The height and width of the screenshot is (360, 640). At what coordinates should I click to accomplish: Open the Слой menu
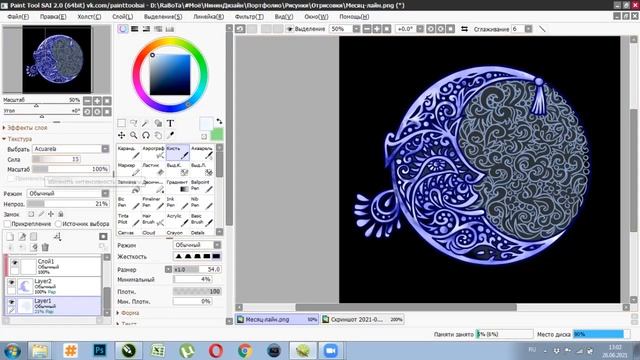coord(122,17)
